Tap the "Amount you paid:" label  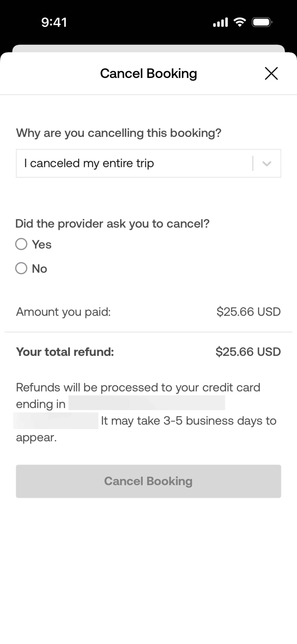(x=64, y=312)
